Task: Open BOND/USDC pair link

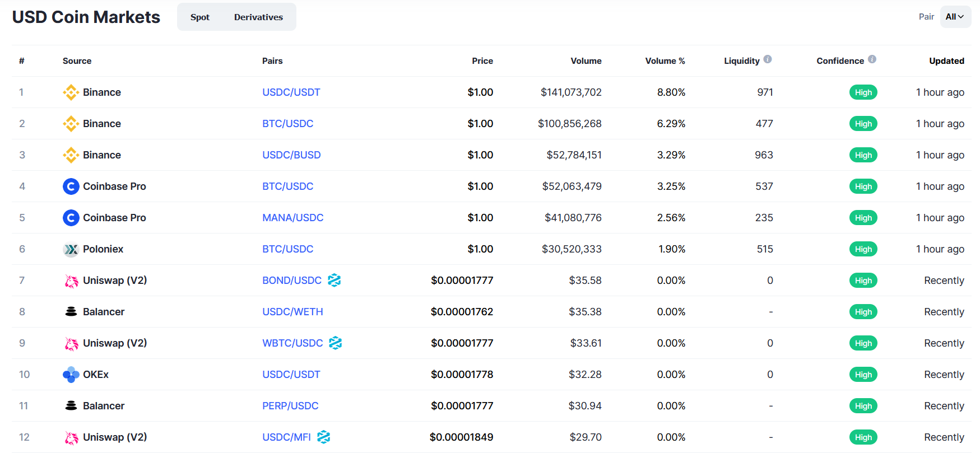Action: click(292, 281)
